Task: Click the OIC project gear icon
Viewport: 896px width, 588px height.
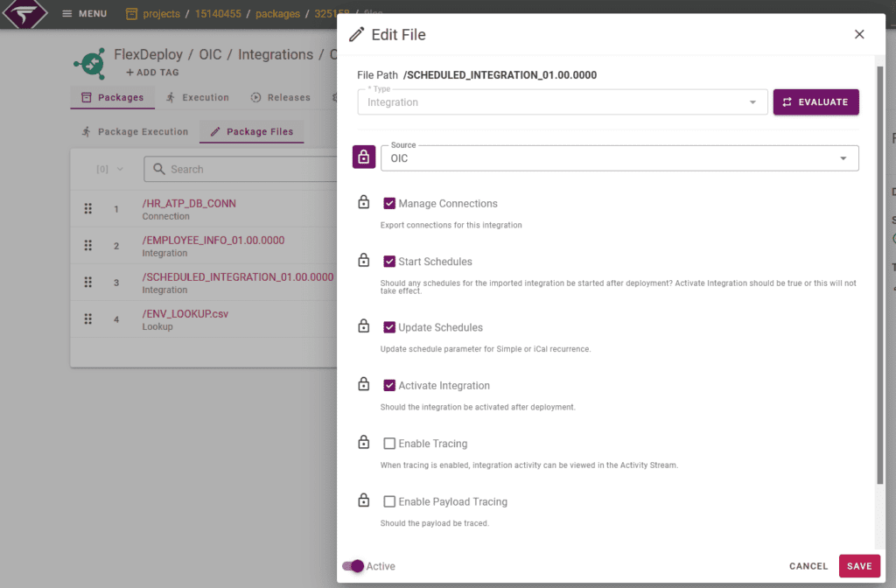Action: [x=90, y=63]
